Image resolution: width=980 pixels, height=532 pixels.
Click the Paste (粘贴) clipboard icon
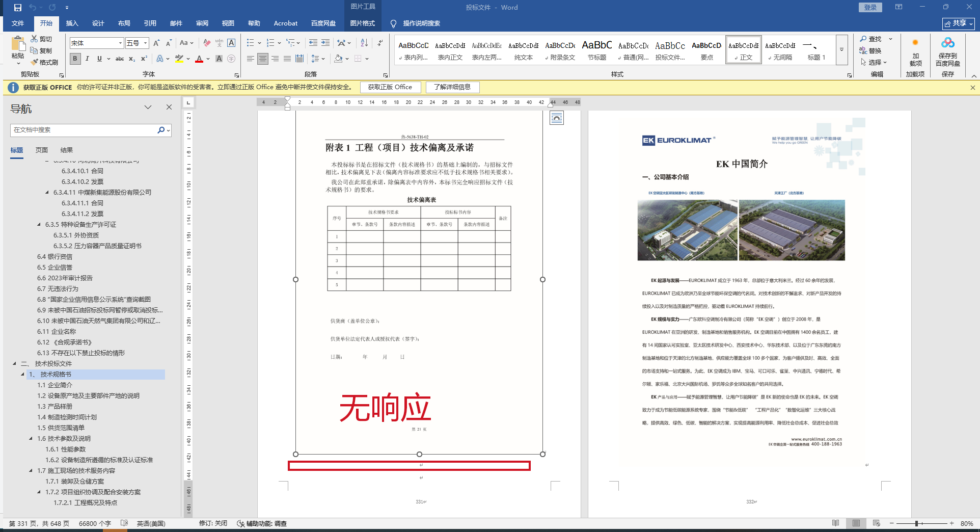18,44
